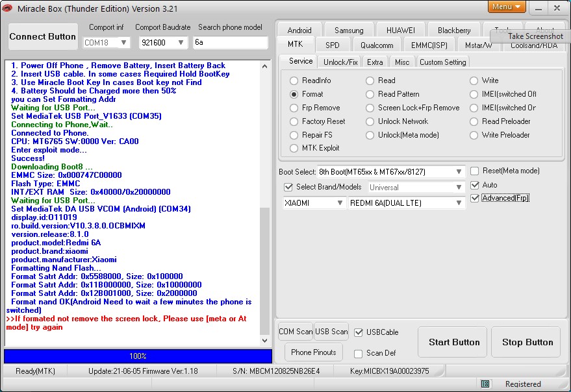The height and width of the screenshot is (392, 571).
Task: Click the log panel scrollbar thumb
Action: pos(265,271)
